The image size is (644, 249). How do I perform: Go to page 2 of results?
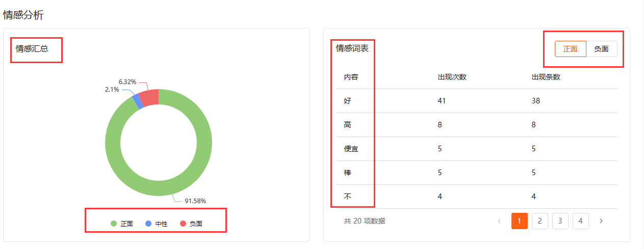coord(539,221)
